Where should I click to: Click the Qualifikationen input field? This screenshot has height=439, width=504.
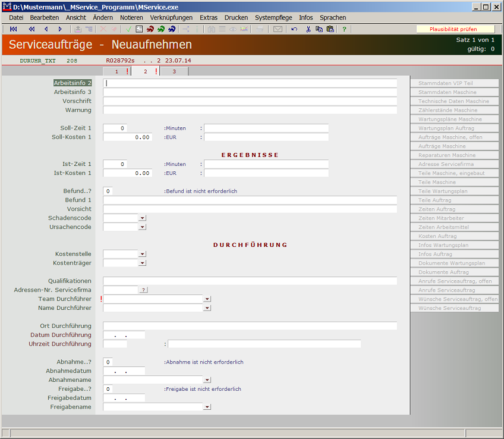(x=250, y=281)
